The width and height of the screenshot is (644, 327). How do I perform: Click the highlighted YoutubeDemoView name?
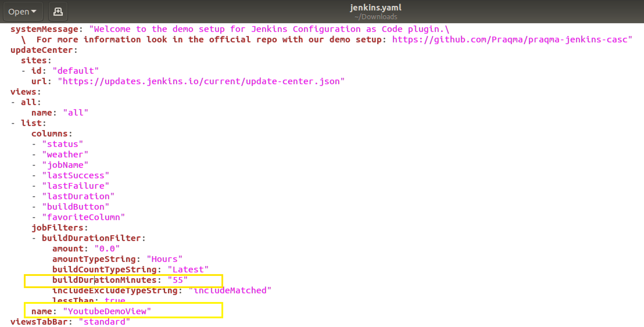[107, 311]
